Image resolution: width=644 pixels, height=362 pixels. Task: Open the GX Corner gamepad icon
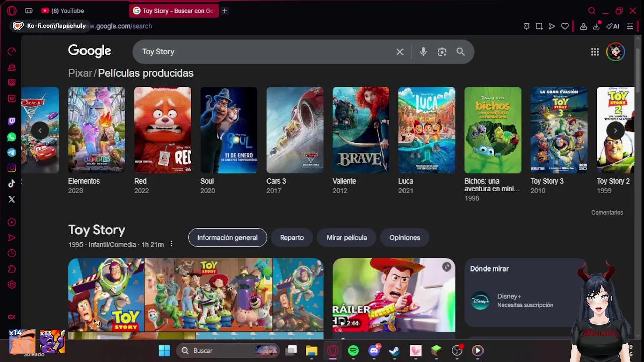tap(29, 11)
